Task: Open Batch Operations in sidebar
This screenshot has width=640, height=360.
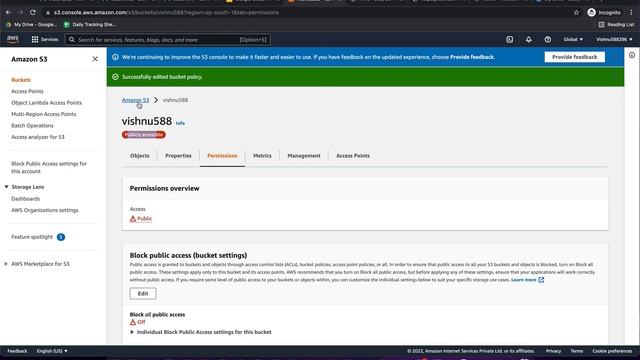Action: 32,125
